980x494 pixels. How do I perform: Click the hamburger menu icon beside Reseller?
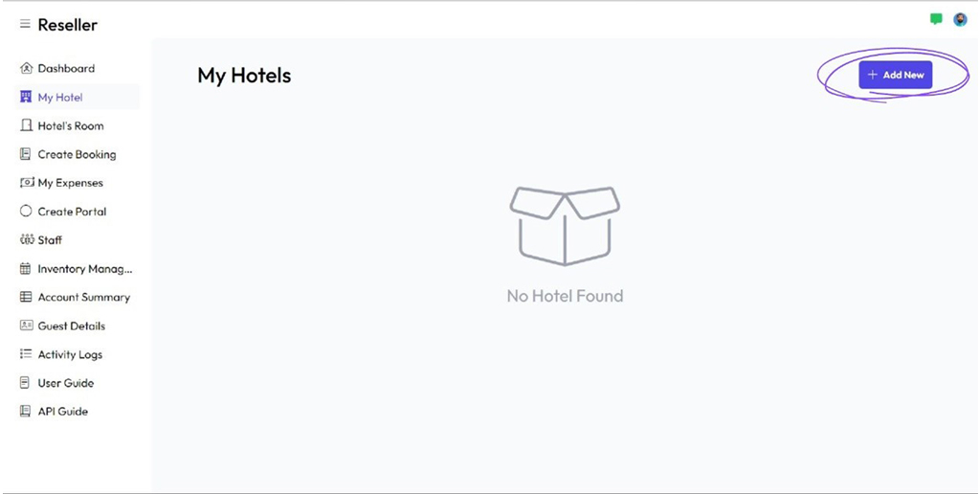[x=25, y=25]
